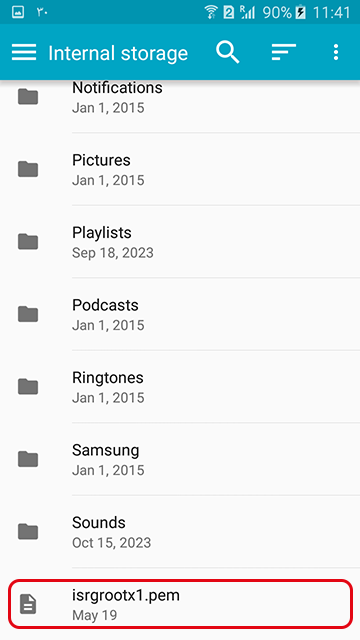The image size is (360, 640).
Task: Open the Pictures folder entry
Action: click(x=180, y=169)
